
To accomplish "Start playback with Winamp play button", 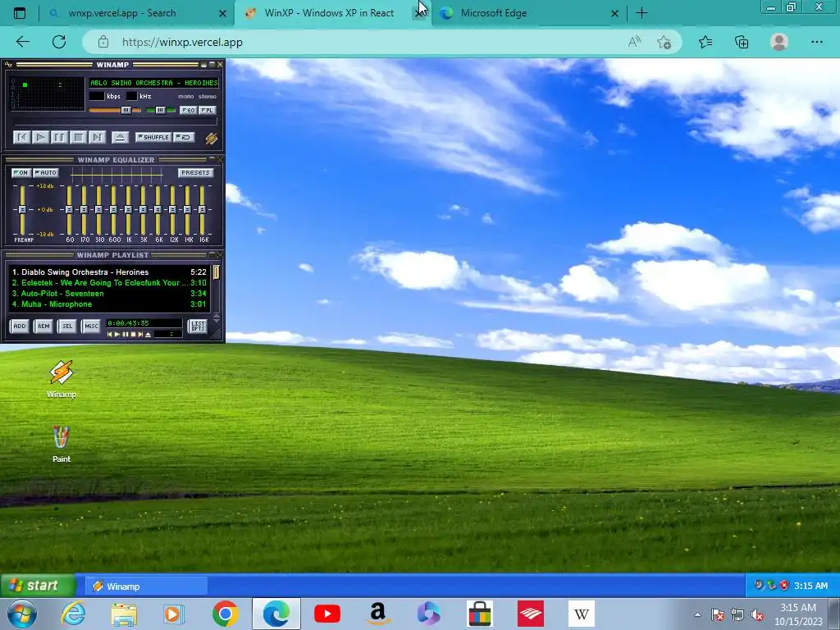I will pos(40,138).
